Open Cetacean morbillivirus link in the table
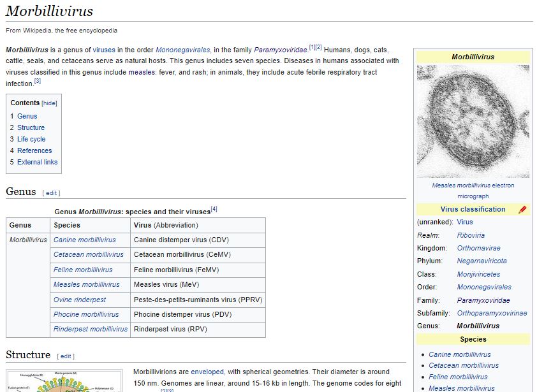The height and width of the screenshot is (392, 537). point(89,255)
